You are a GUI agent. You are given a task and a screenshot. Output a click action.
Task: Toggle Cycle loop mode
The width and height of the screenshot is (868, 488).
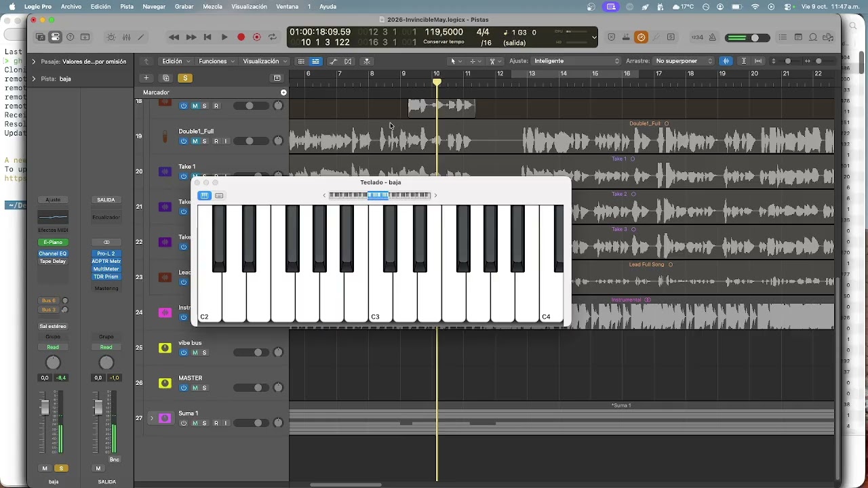pos(273,37)
